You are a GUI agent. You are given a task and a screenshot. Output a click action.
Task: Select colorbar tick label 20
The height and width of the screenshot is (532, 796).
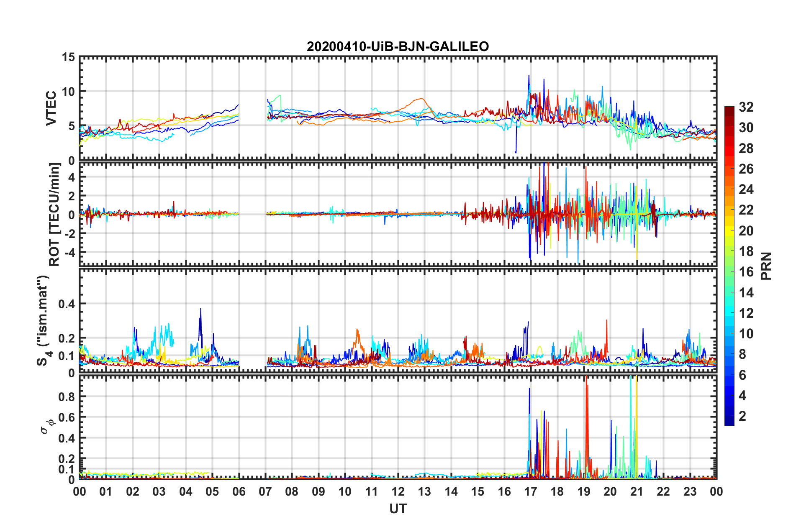[x=746, y=231]
